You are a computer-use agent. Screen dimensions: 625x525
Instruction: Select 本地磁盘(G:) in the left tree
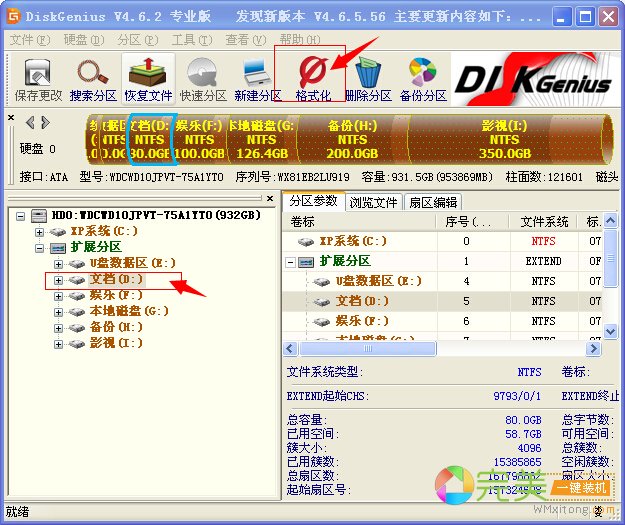click(128, 311)
